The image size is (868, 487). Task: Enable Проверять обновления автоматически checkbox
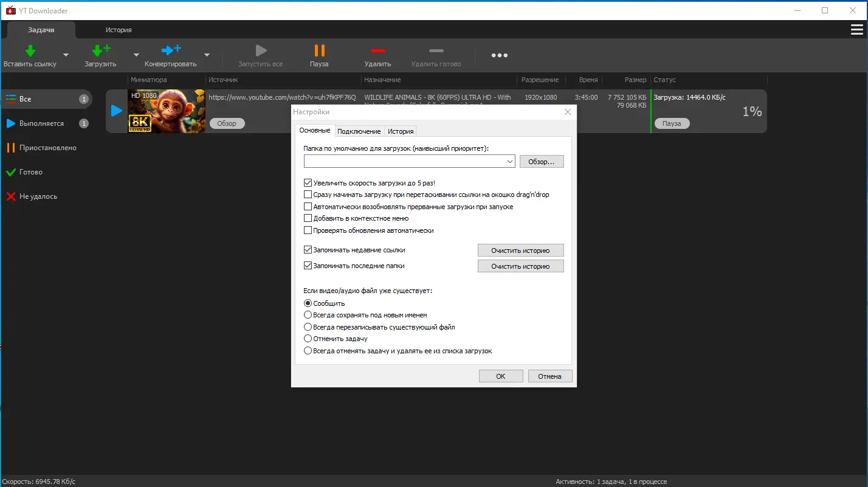click(x=308, y=230)
